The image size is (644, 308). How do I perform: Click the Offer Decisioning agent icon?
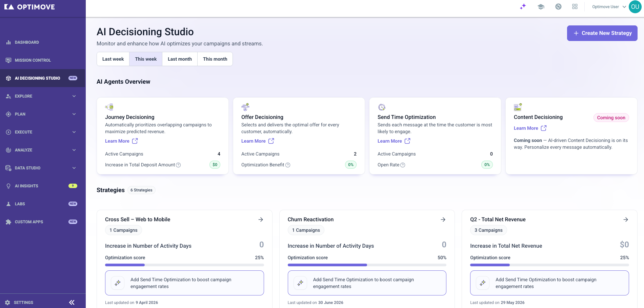(245, 107)
